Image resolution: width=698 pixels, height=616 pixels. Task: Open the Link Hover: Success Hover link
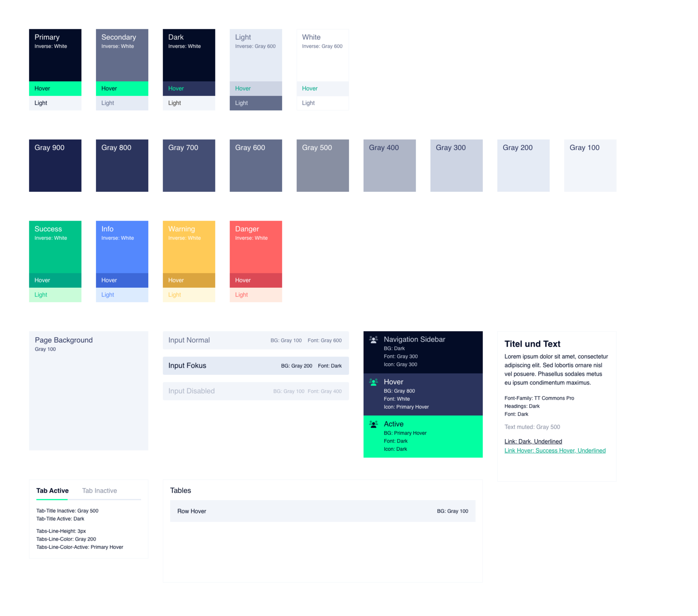554,450
